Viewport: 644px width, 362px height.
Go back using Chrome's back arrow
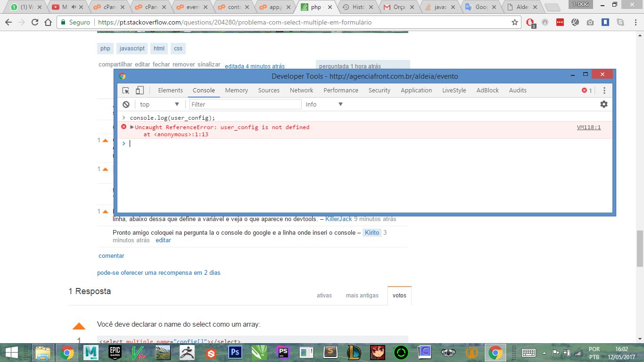tap(9, 22)
